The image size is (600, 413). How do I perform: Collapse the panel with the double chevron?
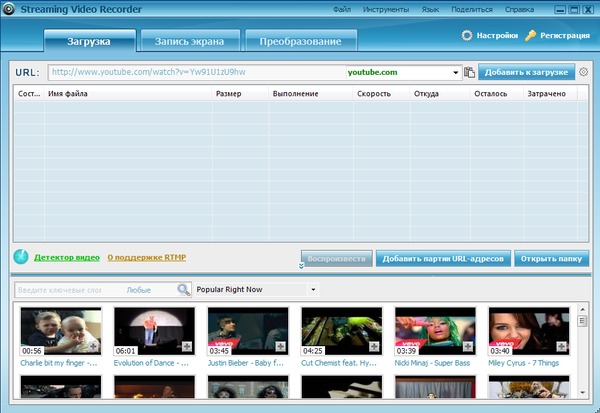301,266
